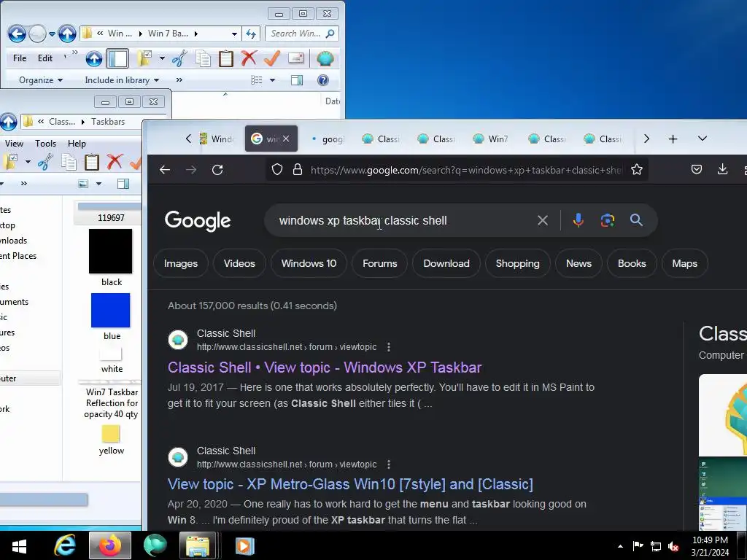Image resolution: width=747 pixels, height=560 pixels.
Task: Close the active Google search tab
Action: tap(286, 139)
